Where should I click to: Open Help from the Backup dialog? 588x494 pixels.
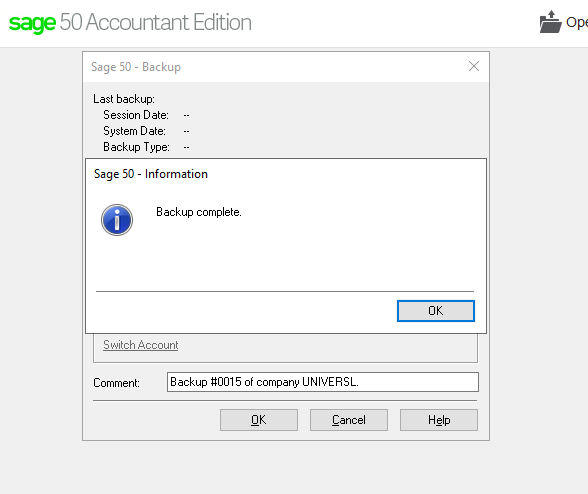click(439, 420)
